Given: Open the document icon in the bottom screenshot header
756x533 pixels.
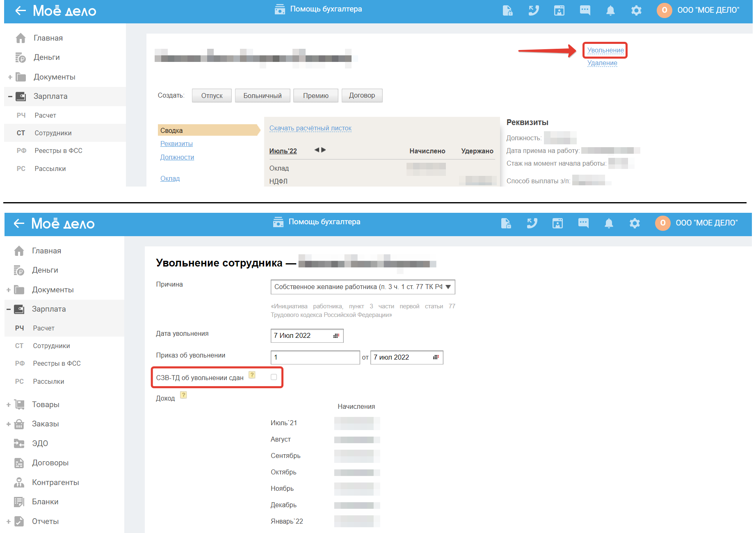Looking at the screenshot, I should tap(506, 223).
